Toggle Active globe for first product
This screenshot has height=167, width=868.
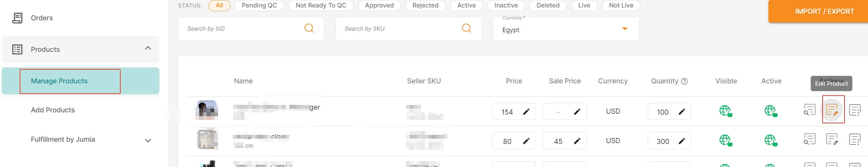[x=771, y=111]
